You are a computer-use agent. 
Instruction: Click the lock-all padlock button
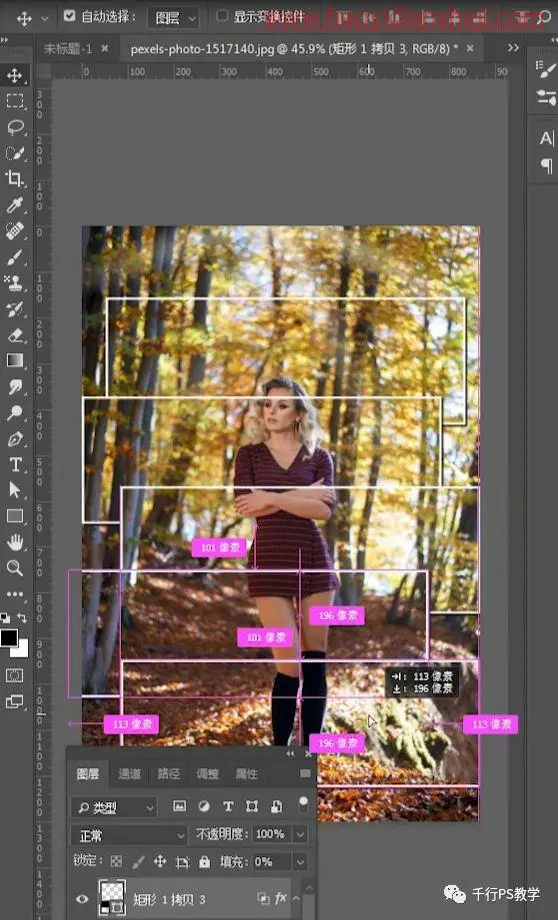click(204, 861)
